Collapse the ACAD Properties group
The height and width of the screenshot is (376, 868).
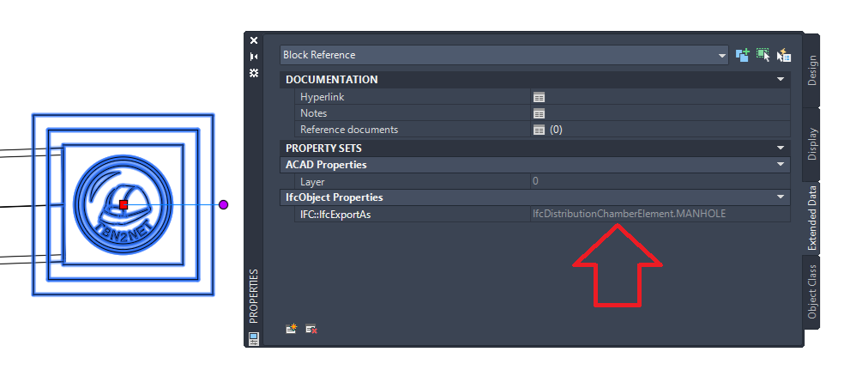(x=781, y=165)
